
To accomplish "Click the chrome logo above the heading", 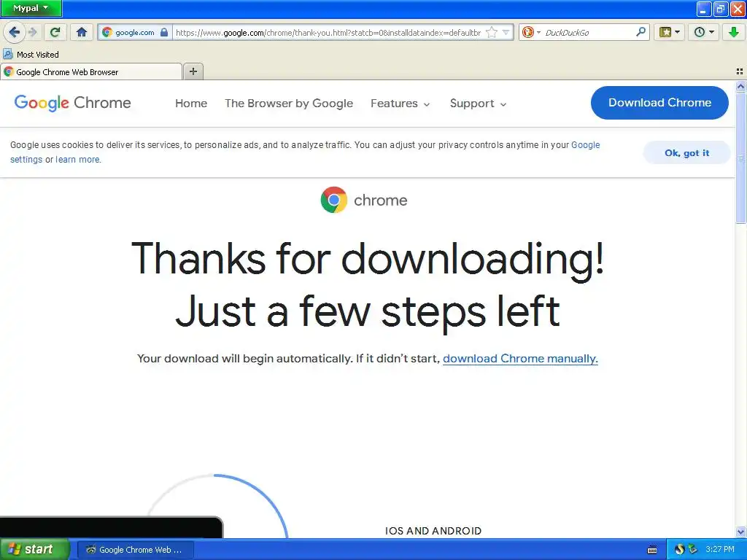I will [x=364, y=200].
